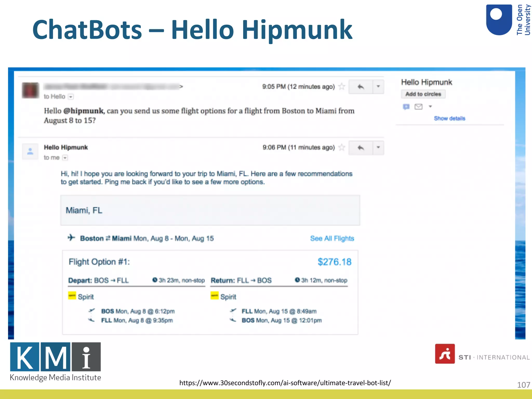Click the KMi Knowledge Media Institute logo

pos(55,362)
